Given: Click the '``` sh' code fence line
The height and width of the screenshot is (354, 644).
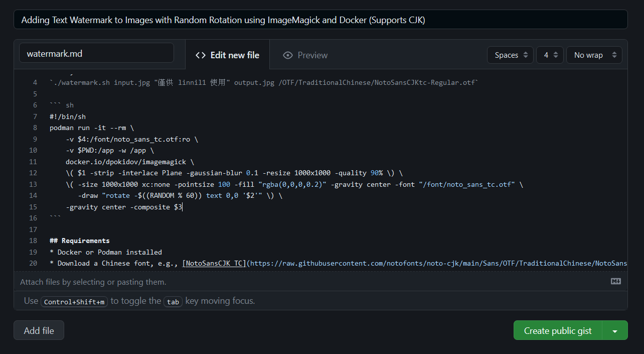Looking at the screenshot, I should click(x=62, y=105).
